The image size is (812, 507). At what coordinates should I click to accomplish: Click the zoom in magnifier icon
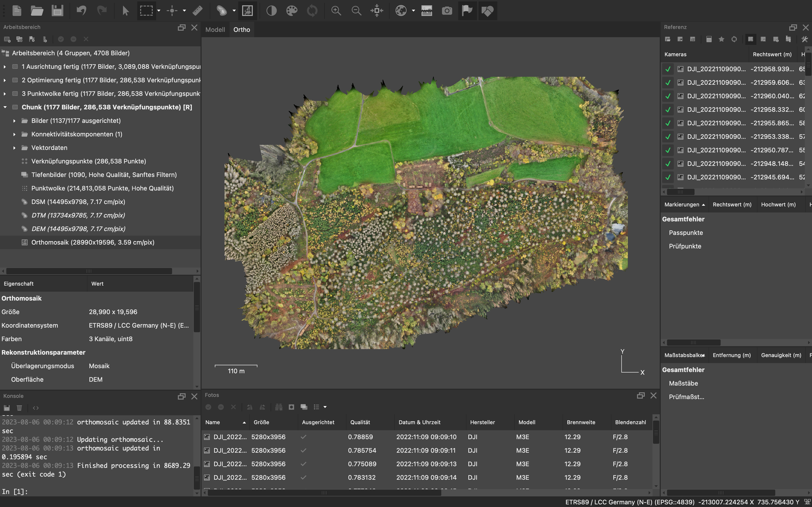336,11
